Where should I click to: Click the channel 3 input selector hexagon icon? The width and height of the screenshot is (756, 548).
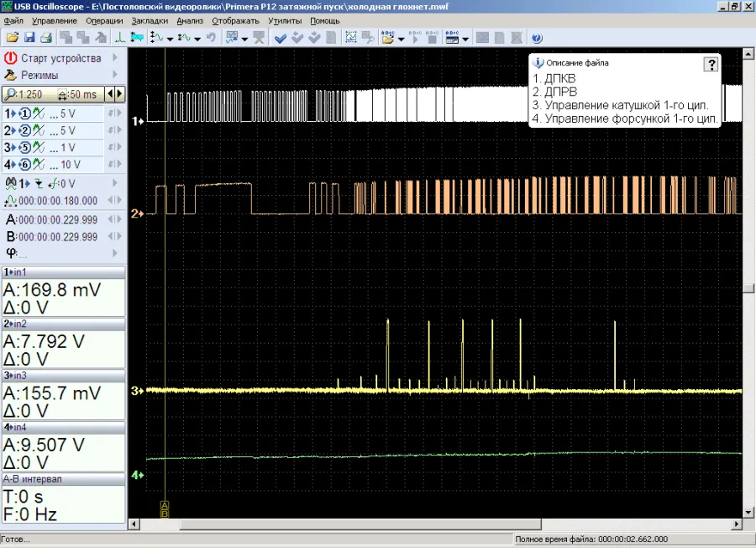(24, 148)
